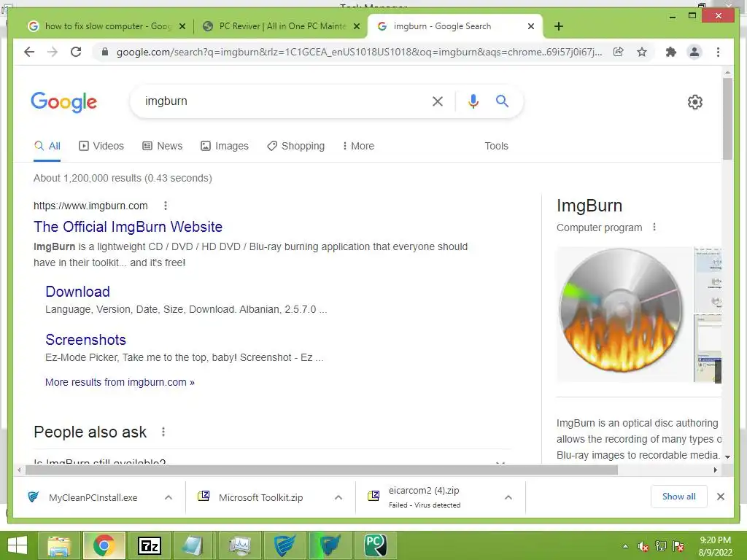Image resolution: width=747 pixels, height=560 pixels.
Task: Open Windows Start menu
Action: [x=18, y=545]
